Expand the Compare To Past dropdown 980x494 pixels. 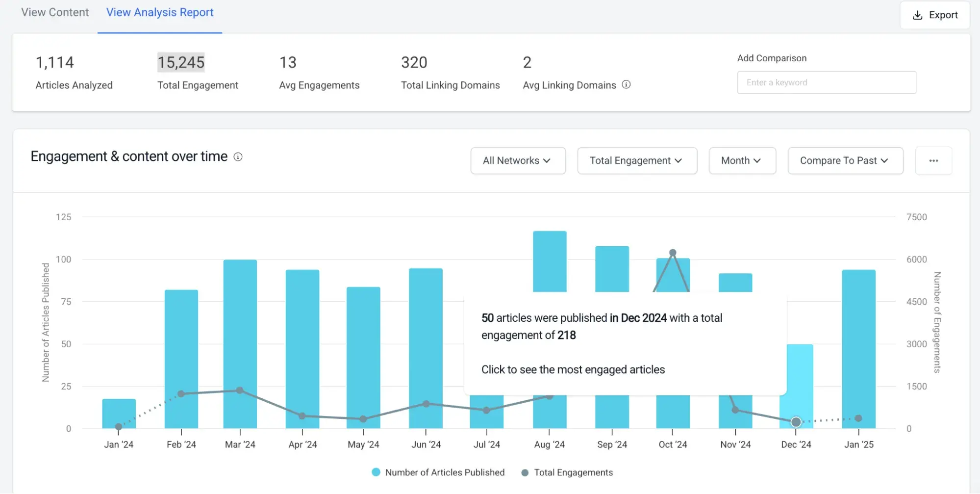point(845,161)
